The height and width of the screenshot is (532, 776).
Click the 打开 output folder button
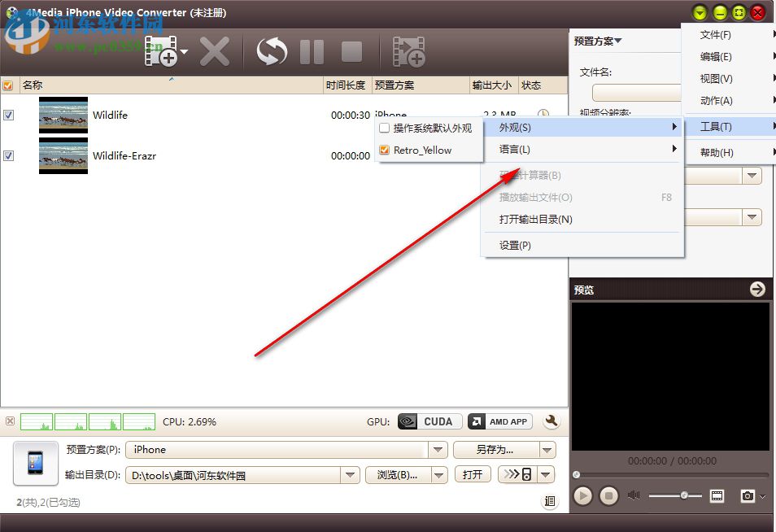click(473, 473)
